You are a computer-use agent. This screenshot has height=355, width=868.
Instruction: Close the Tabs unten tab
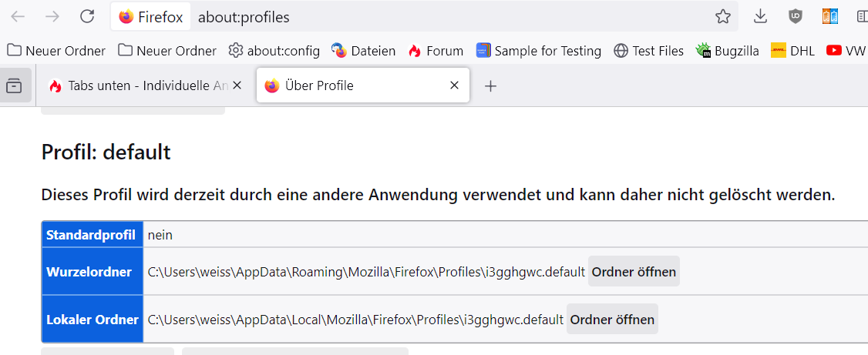(237, 85)
